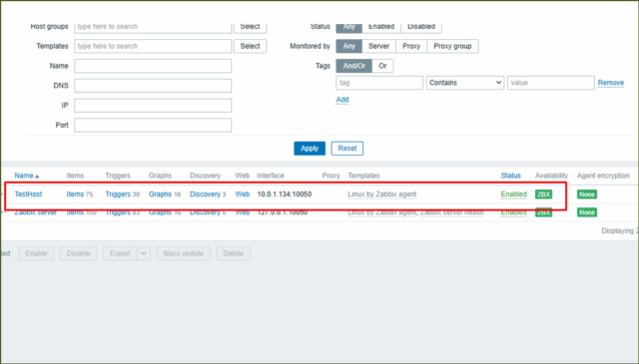Viewport: 639px width, 364px height.
Task: Click the Templates search field
Action: [x=153, y=46]
